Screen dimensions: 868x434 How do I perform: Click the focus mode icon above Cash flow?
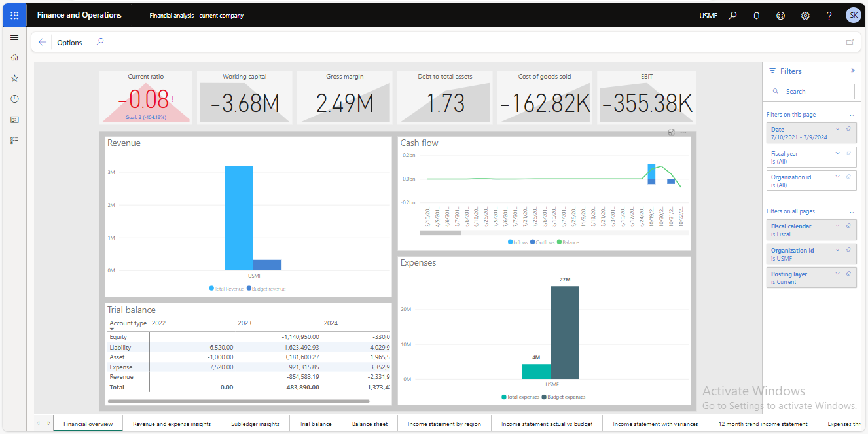click(x=672, y=132)
